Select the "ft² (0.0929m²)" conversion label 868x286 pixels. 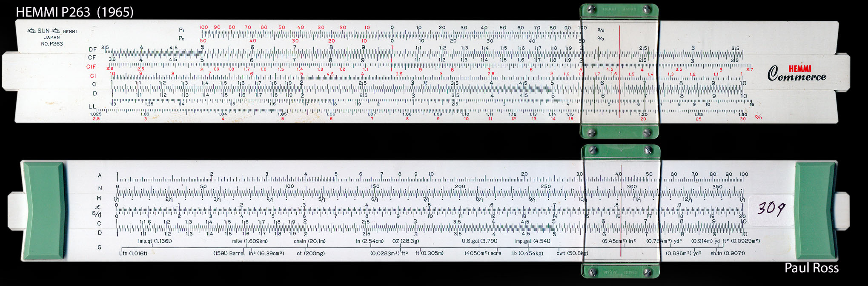pos(741,241)
